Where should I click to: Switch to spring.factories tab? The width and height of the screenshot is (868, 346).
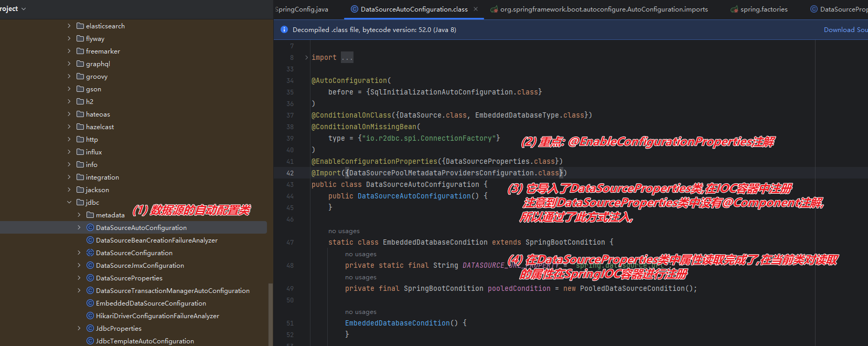pyautogui.click(x=759, y=9)
